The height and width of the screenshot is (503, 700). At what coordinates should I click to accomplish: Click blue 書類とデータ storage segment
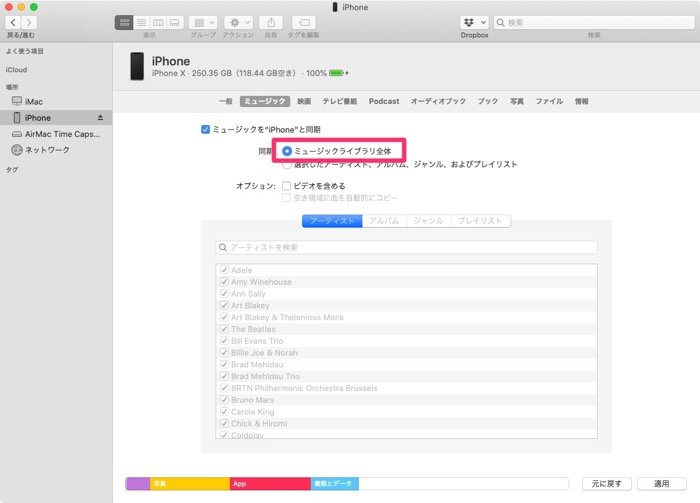(x=335, y=484)
